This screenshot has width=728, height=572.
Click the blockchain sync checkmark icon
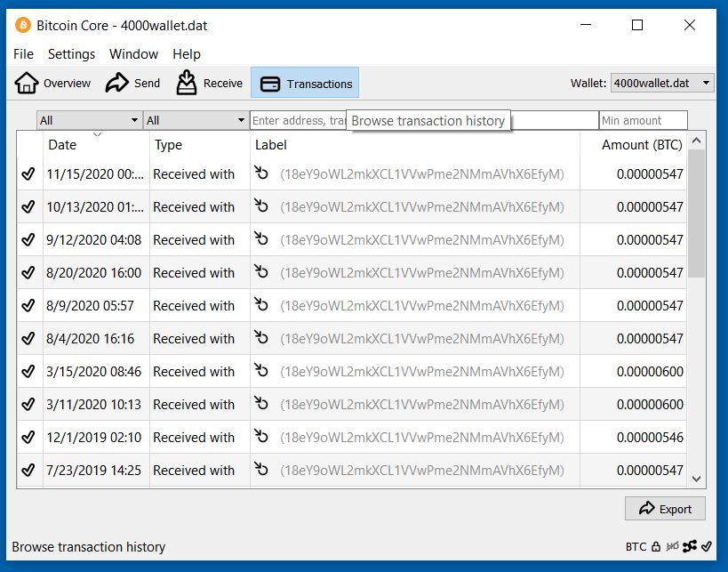point(706,546)
